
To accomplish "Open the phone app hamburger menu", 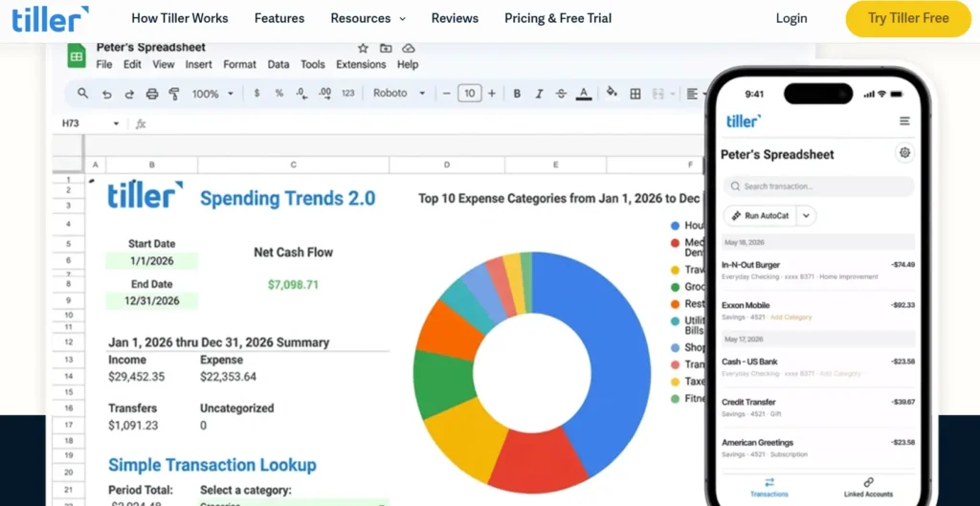I will click(904, 121).
